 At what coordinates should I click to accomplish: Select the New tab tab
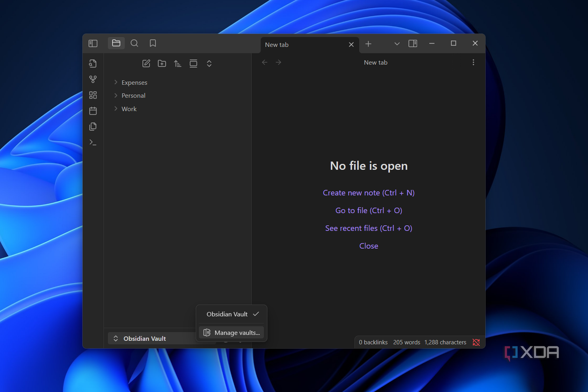(x=310, y=45)
